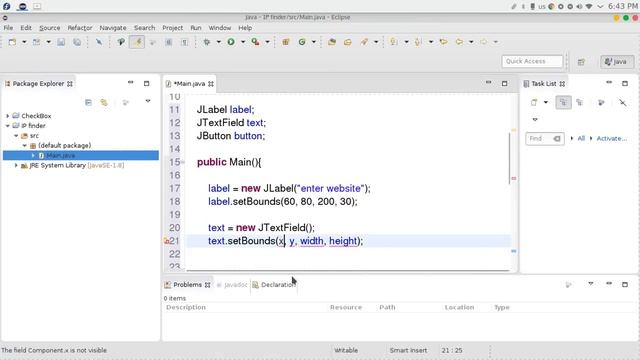Viewport: 640px width, 360px height.
Task: Expand the CheckBox project node
Action: pos(7,116)
